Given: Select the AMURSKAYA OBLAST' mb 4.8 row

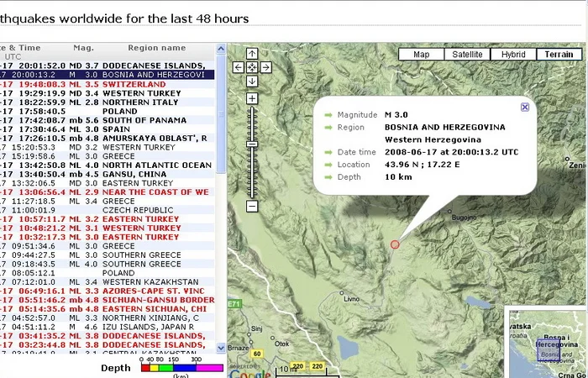Looking at the screenshot, I should [108, 139].
